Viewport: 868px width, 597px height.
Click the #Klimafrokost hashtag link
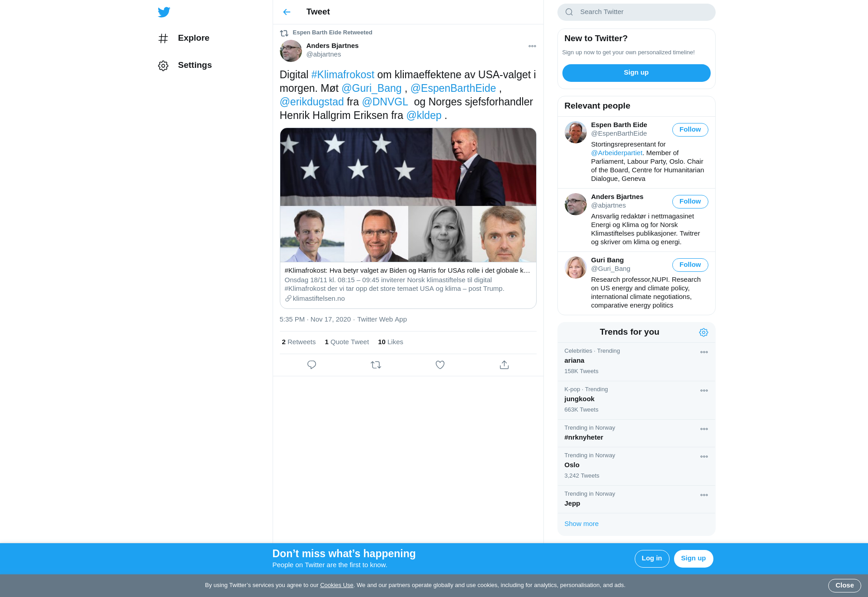click(343, 75)
